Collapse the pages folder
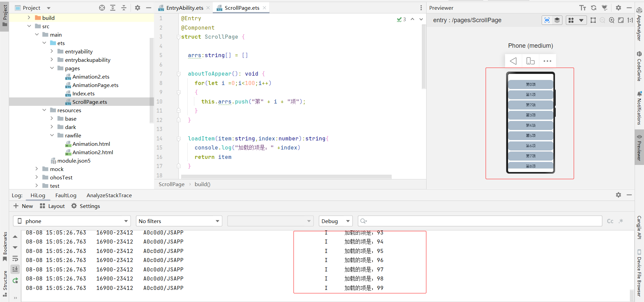This screenshot has width=644, height=302. pyautogui.click(x=52, y=68)
